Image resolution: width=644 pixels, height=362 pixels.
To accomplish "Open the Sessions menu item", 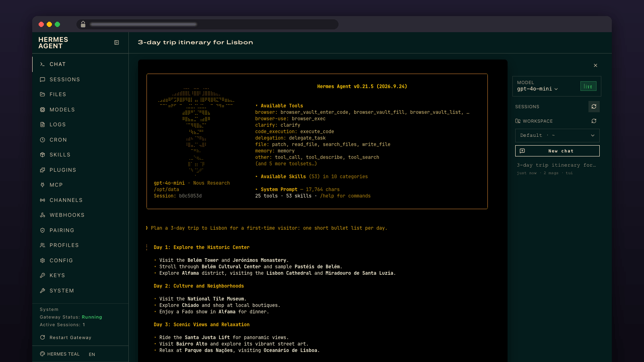I will [80, 80].
